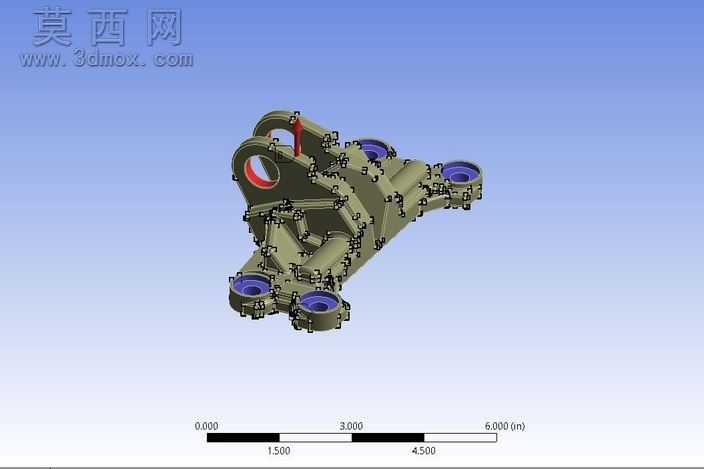The width and height of the screenshot is (704, 469).
Task: Click the "3.000" scale ruler label
Action: pos(351,426)
